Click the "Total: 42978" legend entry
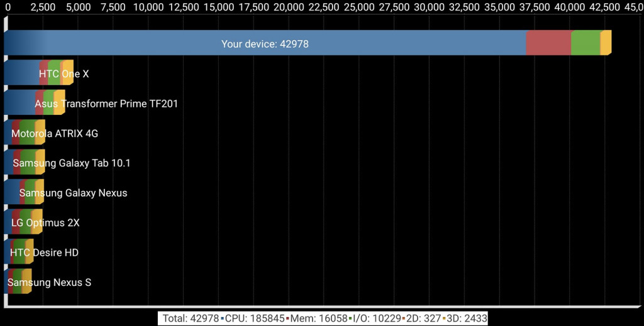This screenshot has width=644, height=326. pyautogui.click(x=191, y=318)
